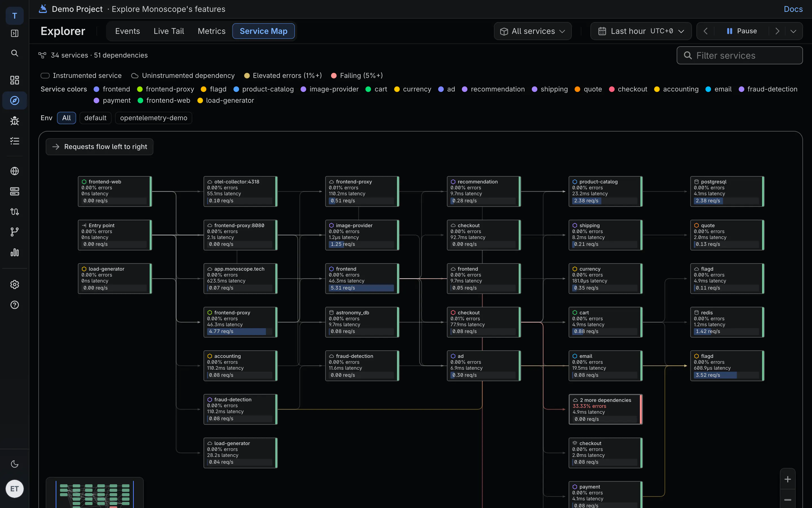Screen dimensions: 812x508
Task: Open the Last hour time range dropdown
Action: tap(641, 31)
